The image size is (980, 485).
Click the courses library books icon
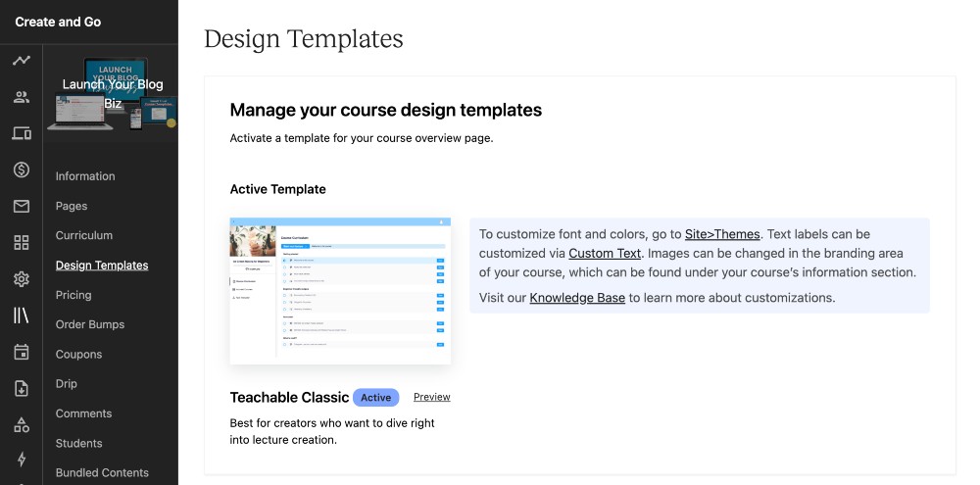coord(21,315)
